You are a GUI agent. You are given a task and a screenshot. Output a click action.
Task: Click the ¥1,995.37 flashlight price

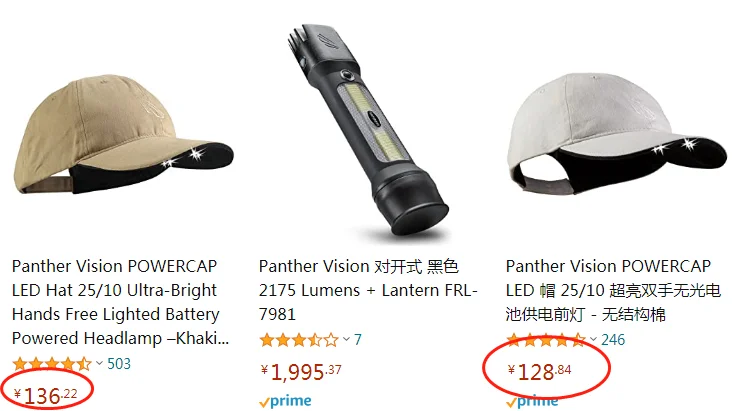click(301, 372)
